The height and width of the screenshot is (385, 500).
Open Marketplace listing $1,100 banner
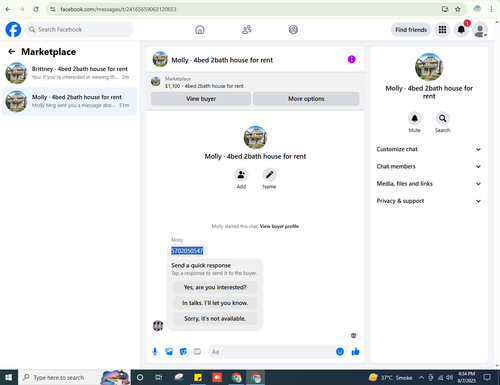point(255,82)
